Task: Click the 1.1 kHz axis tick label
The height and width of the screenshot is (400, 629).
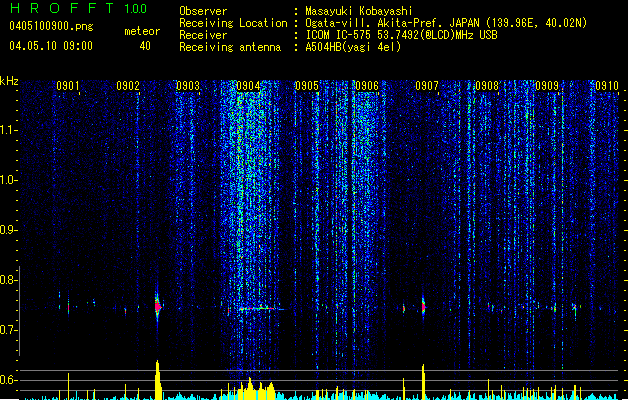Action: click(x=8, y=130)
